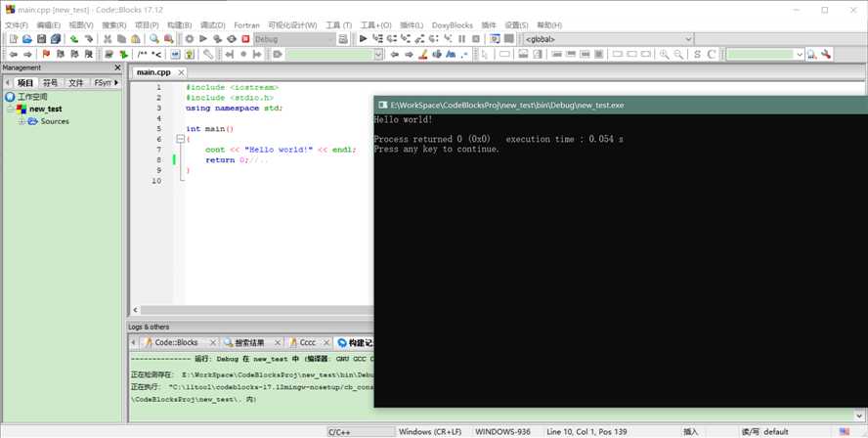Click the log panel scroll down arrow
The image size is (868, 438).
(x=860, y=416)
